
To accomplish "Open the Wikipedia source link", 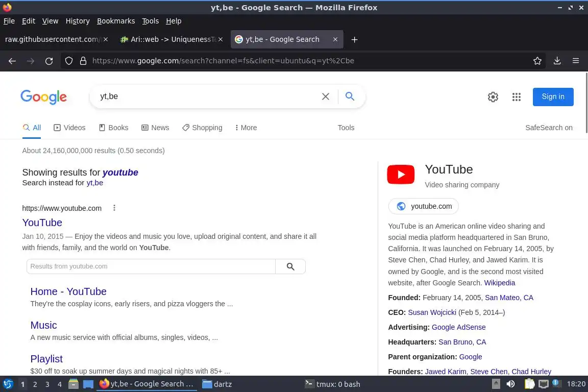I will [500, 283].
